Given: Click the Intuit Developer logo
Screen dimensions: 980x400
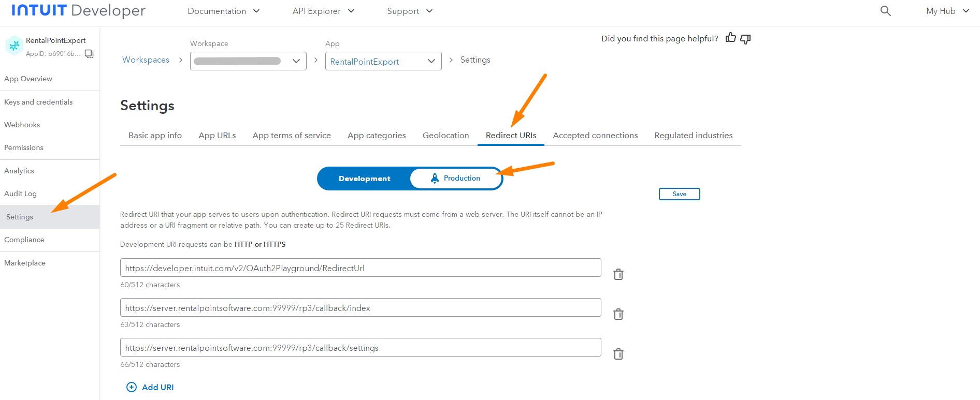Looking at the screenshot, I should coord(78,10).
